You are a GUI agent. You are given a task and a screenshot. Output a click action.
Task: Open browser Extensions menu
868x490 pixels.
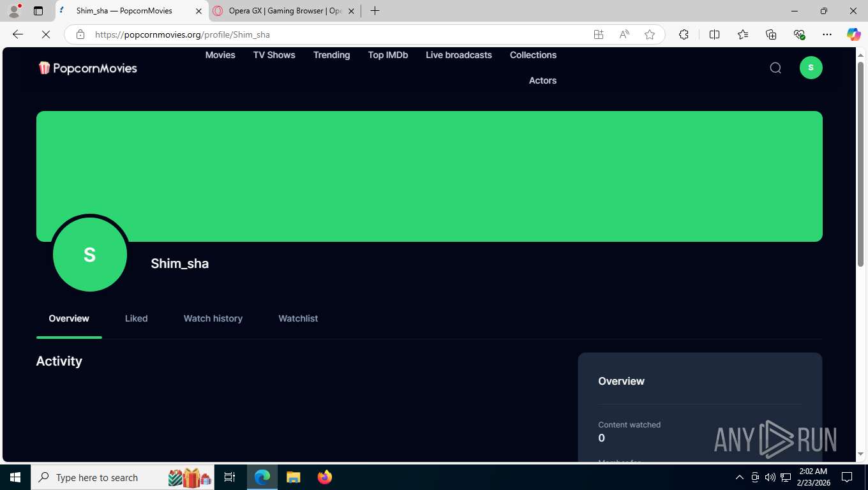point(684,34)
